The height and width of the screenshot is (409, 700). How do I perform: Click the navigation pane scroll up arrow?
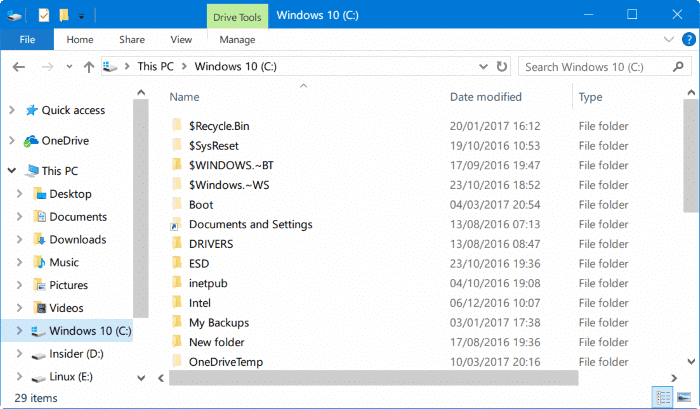pos(141,92)
